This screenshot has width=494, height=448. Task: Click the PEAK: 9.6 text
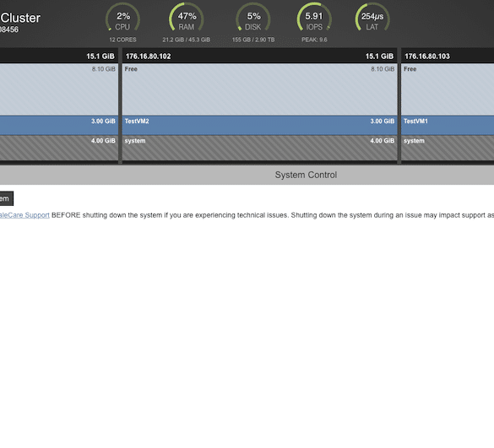tap(314, 40)
